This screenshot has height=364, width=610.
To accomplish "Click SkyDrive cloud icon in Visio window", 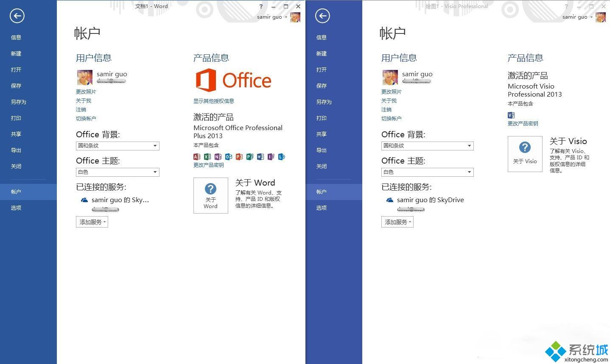I will point(390,200).
